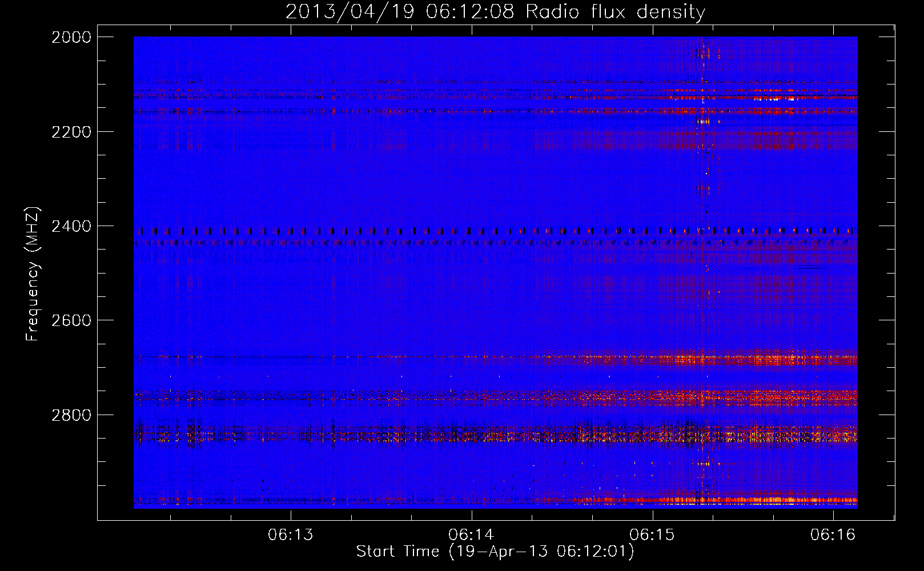Click the 06:15 time tick label

pyautogui.click(x=652, y=534)
